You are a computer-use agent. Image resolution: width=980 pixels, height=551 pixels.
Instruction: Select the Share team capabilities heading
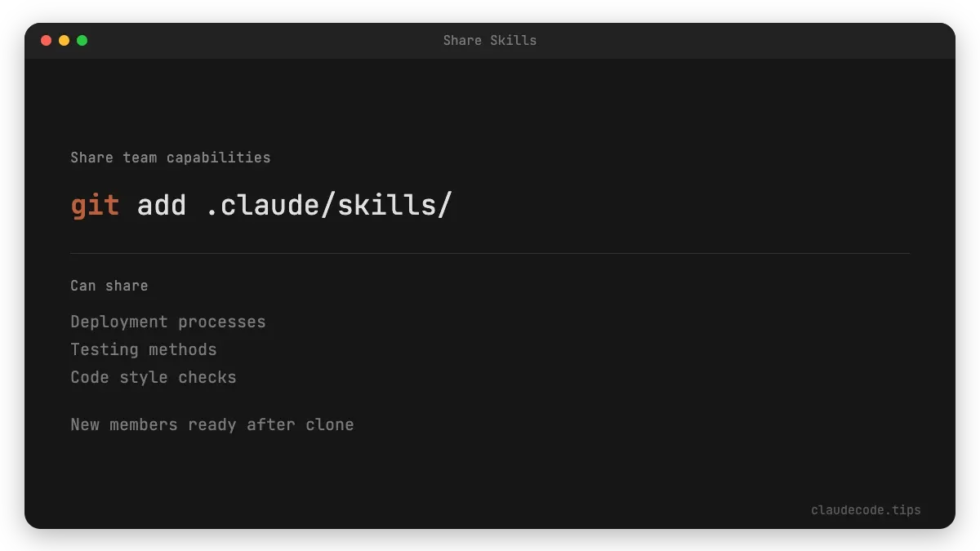point(170,158)
